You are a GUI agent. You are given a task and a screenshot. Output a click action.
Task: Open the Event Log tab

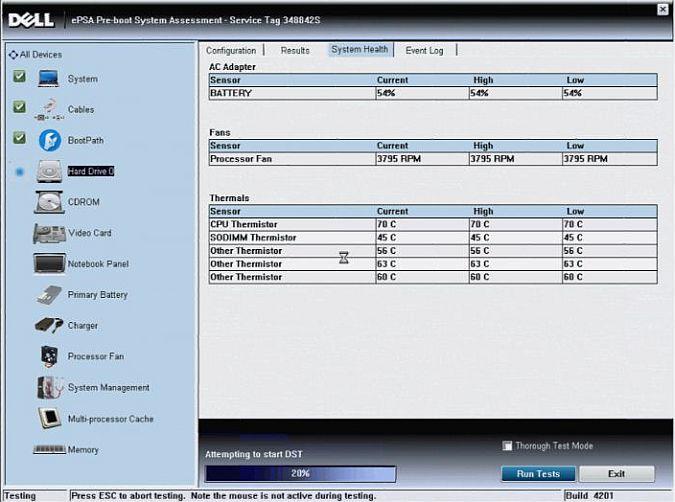(424, 50)
